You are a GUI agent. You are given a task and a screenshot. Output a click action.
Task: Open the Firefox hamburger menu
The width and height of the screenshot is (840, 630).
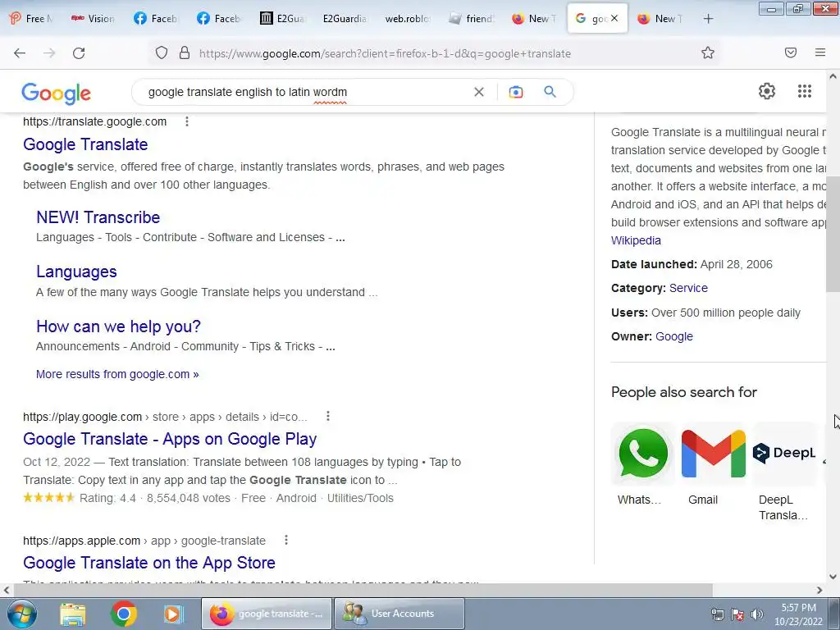820,52
